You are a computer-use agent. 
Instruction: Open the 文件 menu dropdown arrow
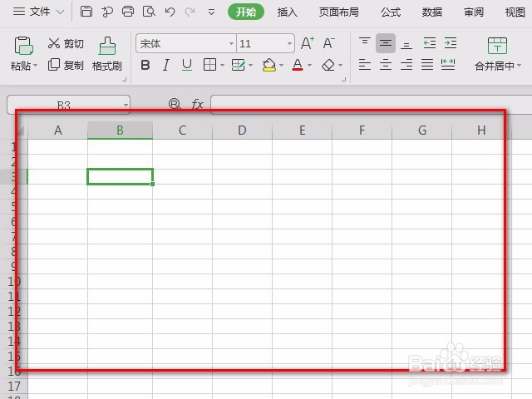click(x=61, y=12)
